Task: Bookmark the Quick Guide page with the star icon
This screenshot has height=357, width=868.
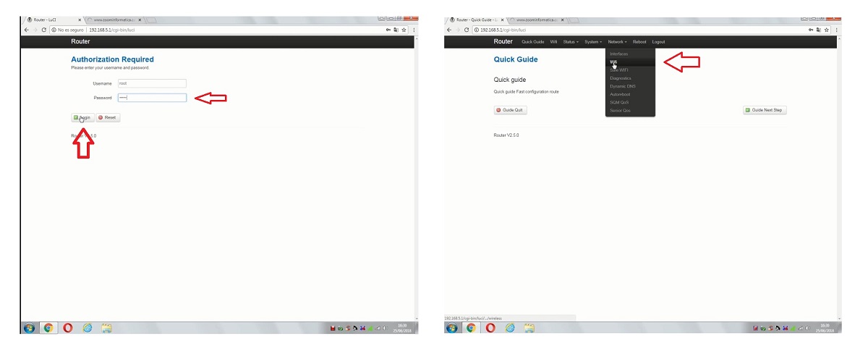Action: click(x=826, y=30)
